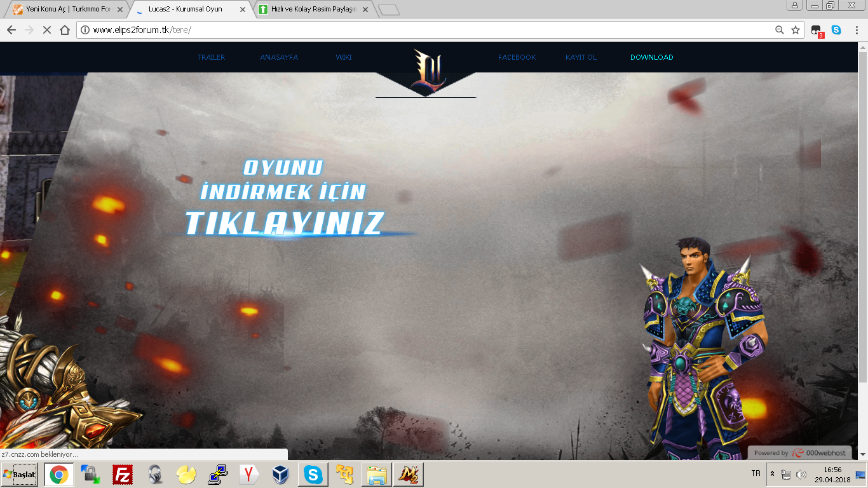Screen dimensions: 868x488
Task: Switch to the Hızlı ve Kolay Resim tab
Action: (314, 10)
